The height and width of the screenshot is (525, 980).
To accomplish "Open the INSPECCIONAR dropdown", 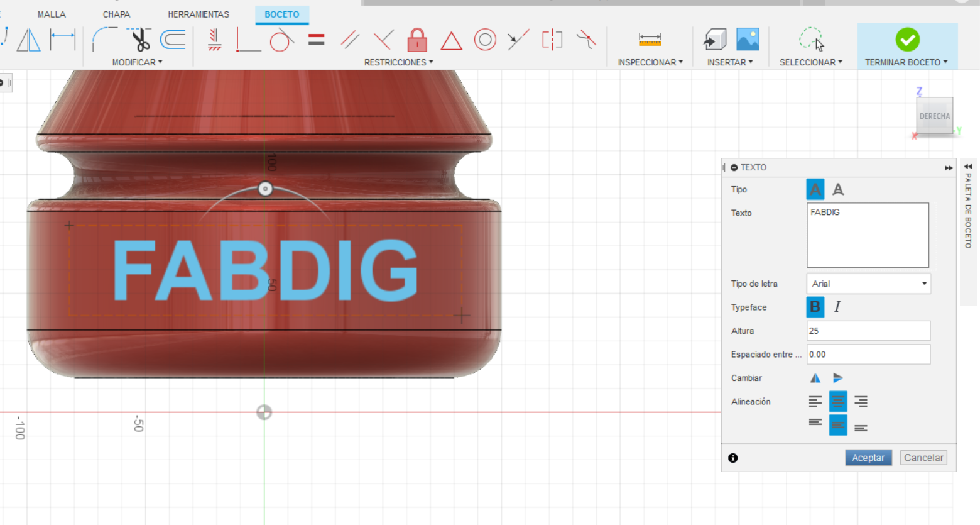I will 650,62.
